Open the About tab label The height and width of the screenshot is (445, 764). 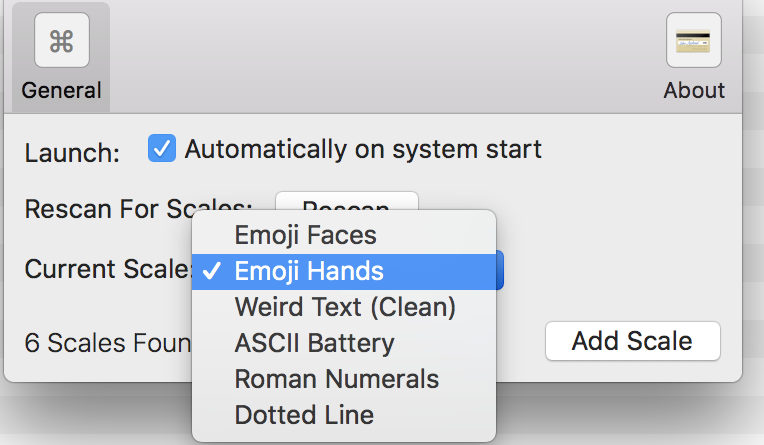click(x=694, y=91)
